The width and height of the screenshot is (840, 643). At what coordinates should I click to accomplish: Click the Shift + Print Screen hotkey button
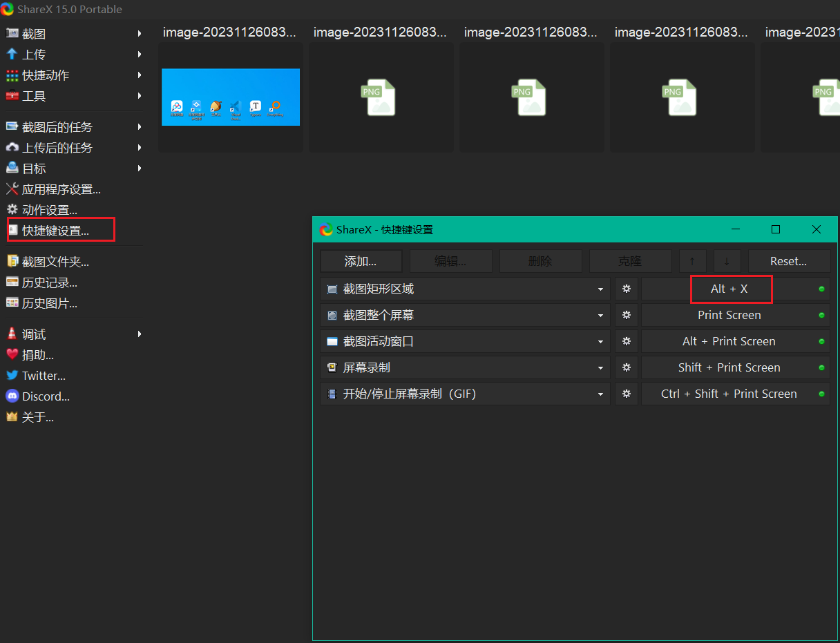735,367
